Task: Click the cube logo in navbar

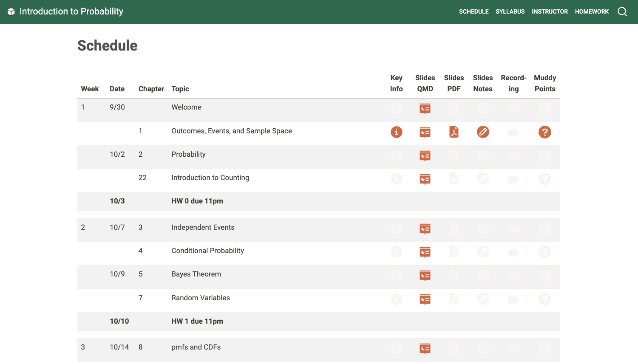Action: tap(11, 12)
